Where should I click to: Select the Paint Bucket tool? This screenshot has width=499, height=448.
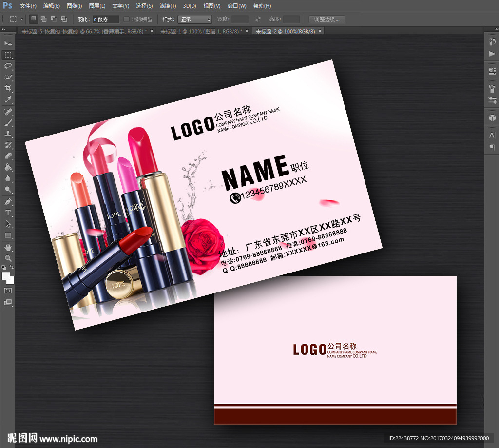pos(8,168)
